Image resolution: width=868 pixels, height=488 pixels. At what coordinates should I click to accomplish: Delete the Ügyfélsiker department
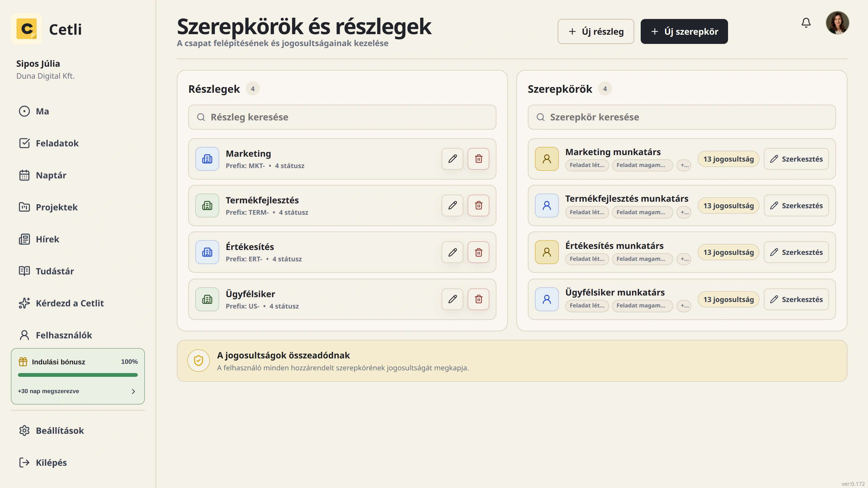tap(478, 299)
